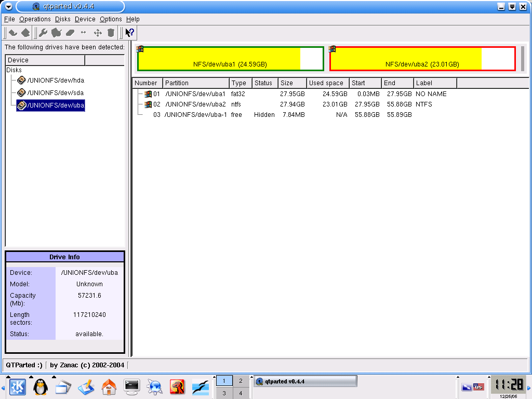Open partition Properties via wrench icon
The width and height of the screenshot is (532, 399).
[x=44, y=33]
